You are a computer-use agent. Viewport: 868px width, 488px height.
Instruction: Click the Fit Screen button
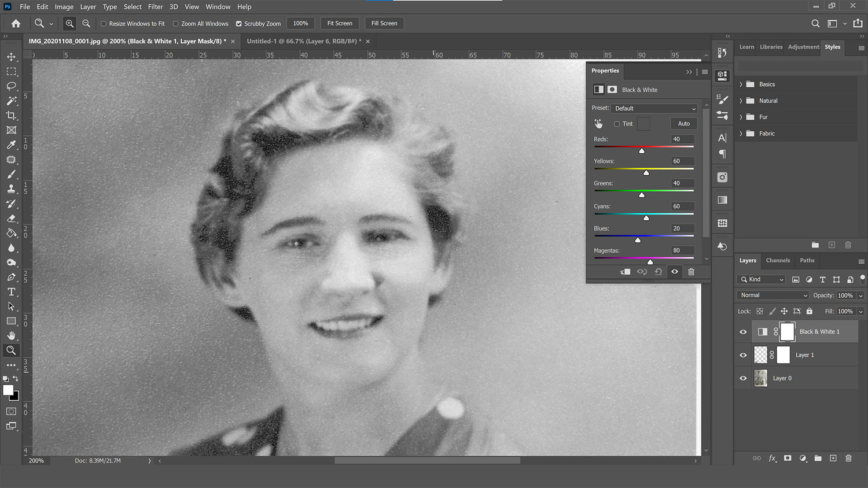[340, 23]
